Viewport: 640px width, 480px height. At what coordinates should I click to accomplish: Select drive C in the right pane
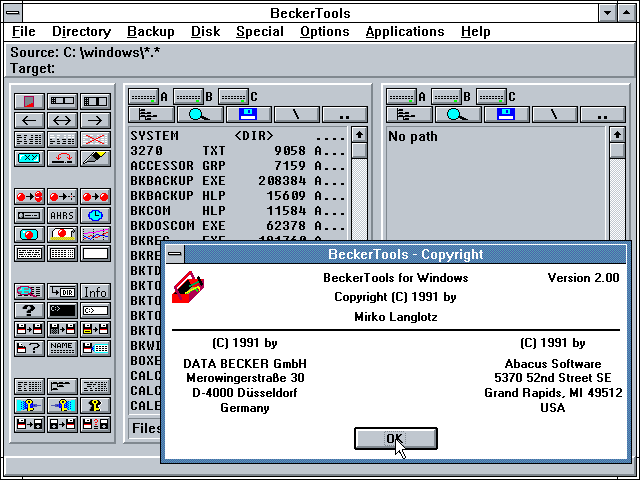click(491, 97)
